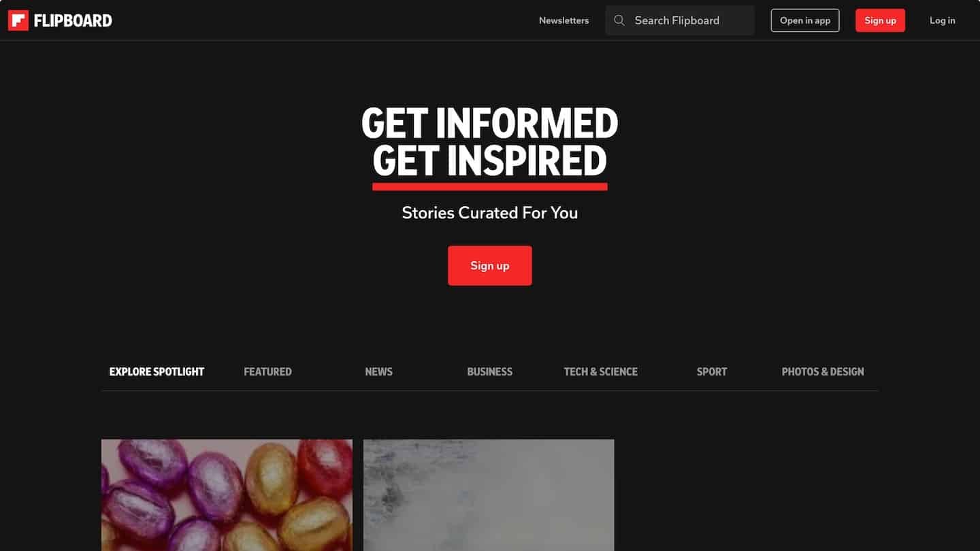The width and height of the screenshot is (980, 551).
Task: Open the Log in link
Action: coord(943,20)
